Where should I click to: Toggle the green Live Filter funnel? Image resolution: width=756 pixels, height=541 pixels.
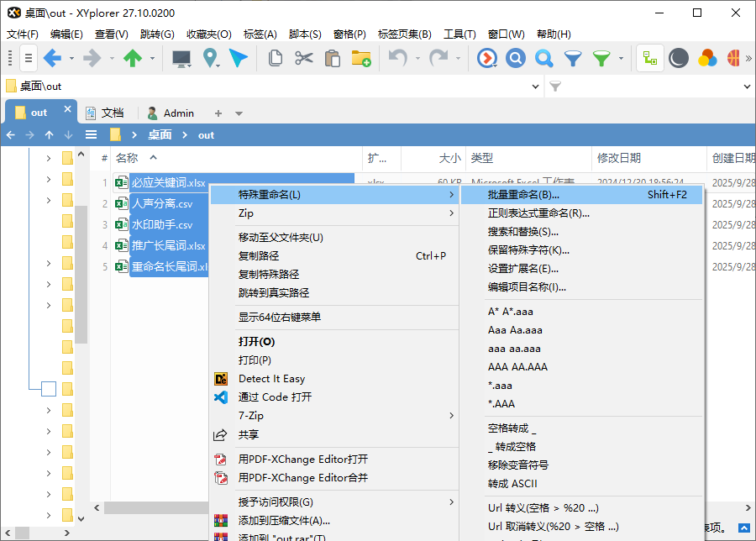[x=601, y=58]
